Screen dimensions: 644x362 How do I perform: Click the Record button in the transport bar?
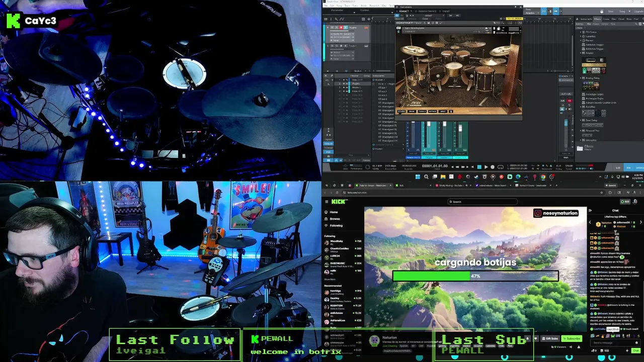(493, 167)
